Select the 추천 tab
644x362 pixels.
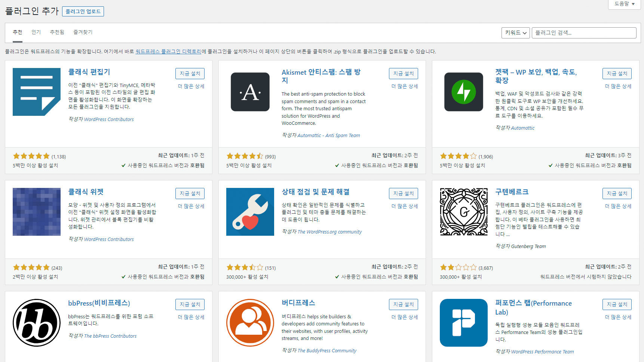[x=18, y=32]
